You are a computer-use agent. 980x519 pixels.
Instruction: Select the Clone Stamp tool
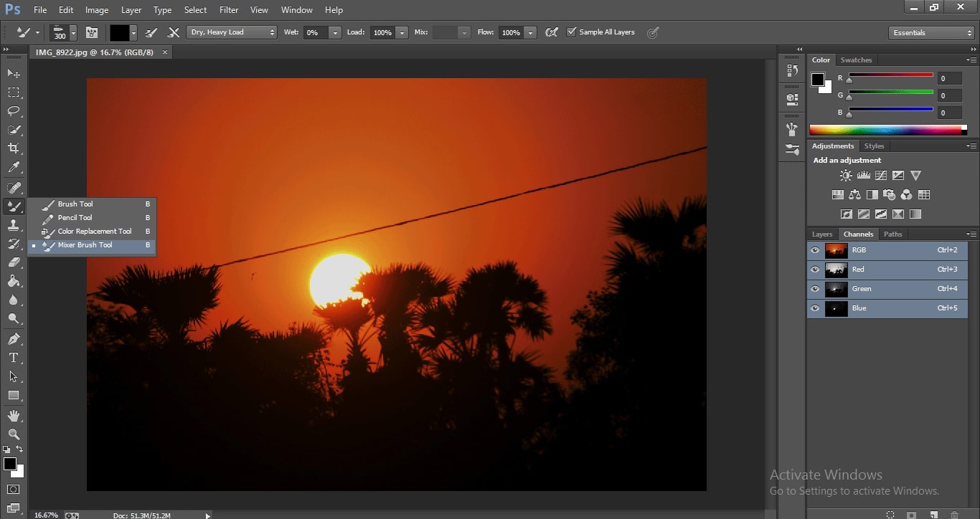coord(14,225)
